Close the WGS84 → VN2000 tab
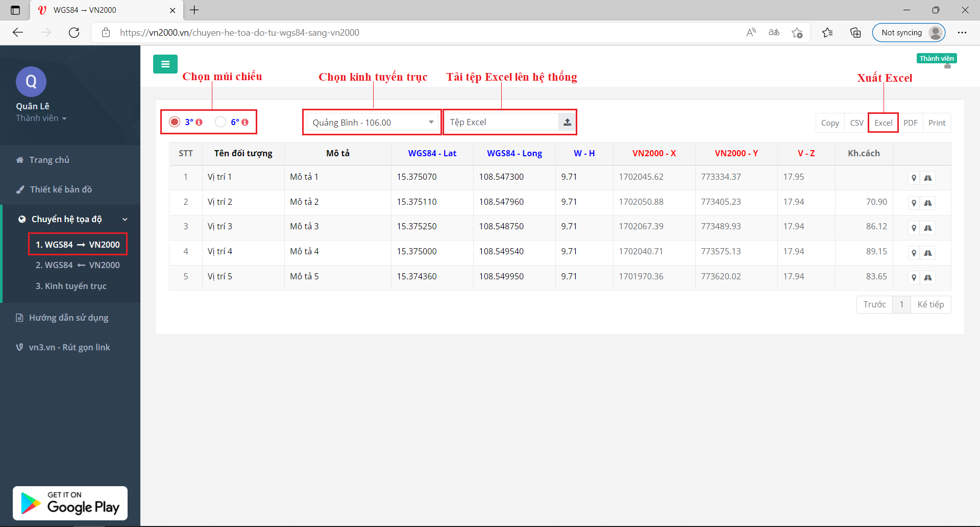The image size is (980, 527). 173,10
